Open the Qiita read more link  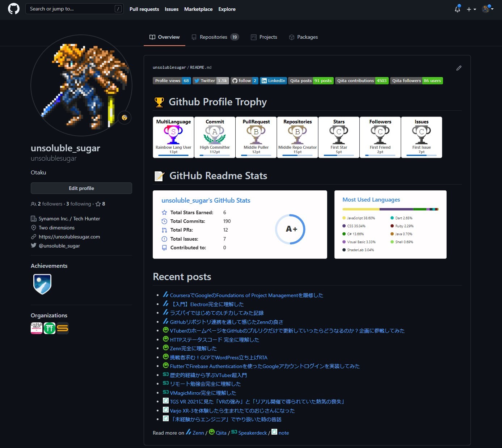tap(221, 433)
